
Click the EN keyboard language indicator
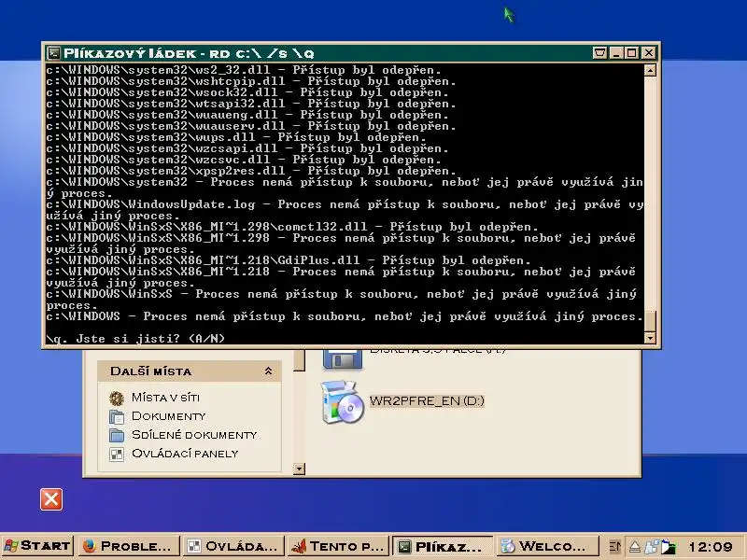(615, 547)
